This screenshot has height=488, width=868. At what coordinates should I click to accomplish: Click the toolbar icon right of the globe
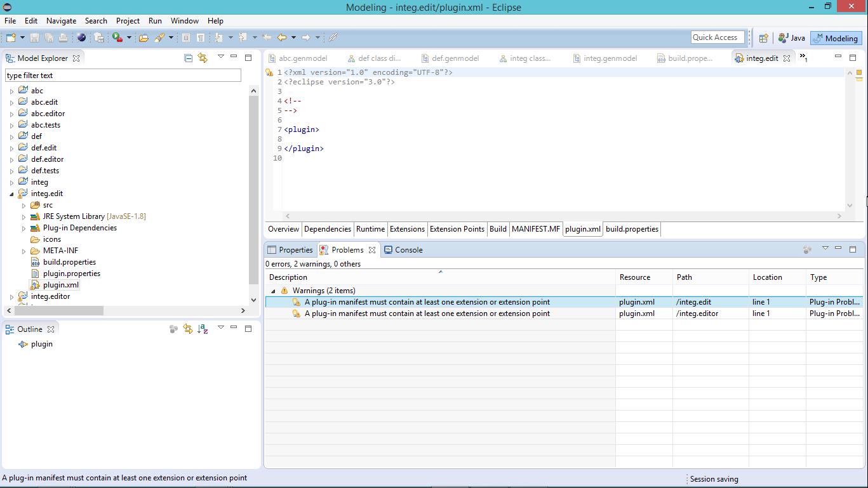click(99, 38)
